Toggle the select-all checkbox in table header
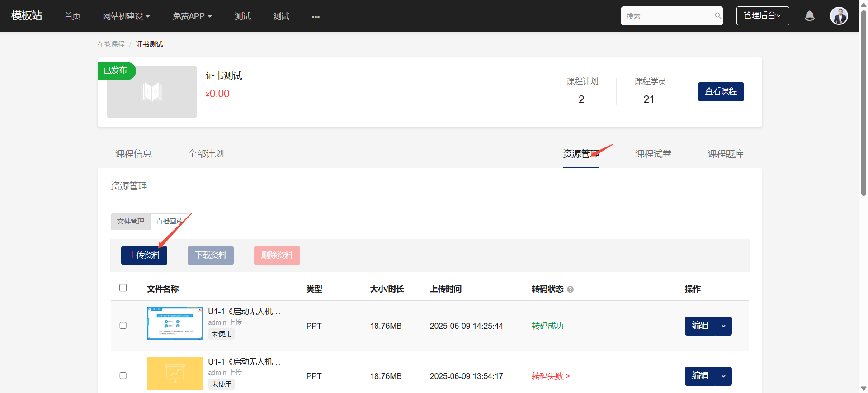The height and width of the screenshot is (393, 868). (x=123, y=288)
